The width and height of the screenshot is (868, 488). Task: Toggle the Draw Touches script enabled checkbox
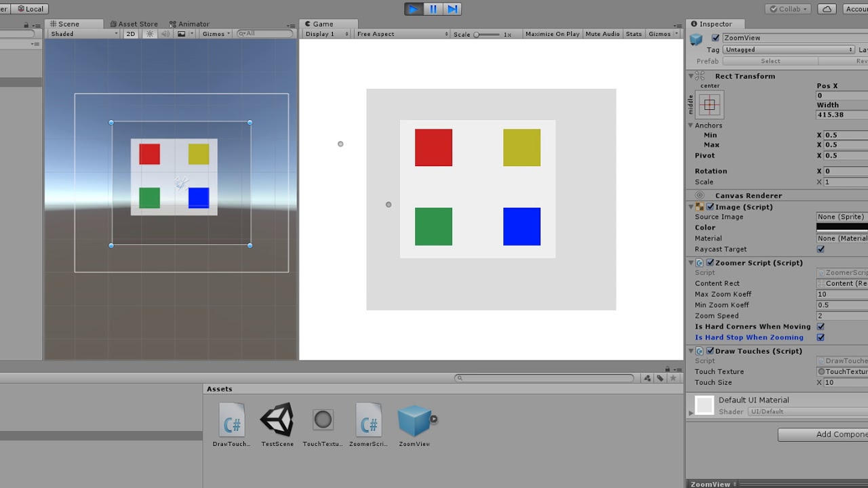pos(710,350)
